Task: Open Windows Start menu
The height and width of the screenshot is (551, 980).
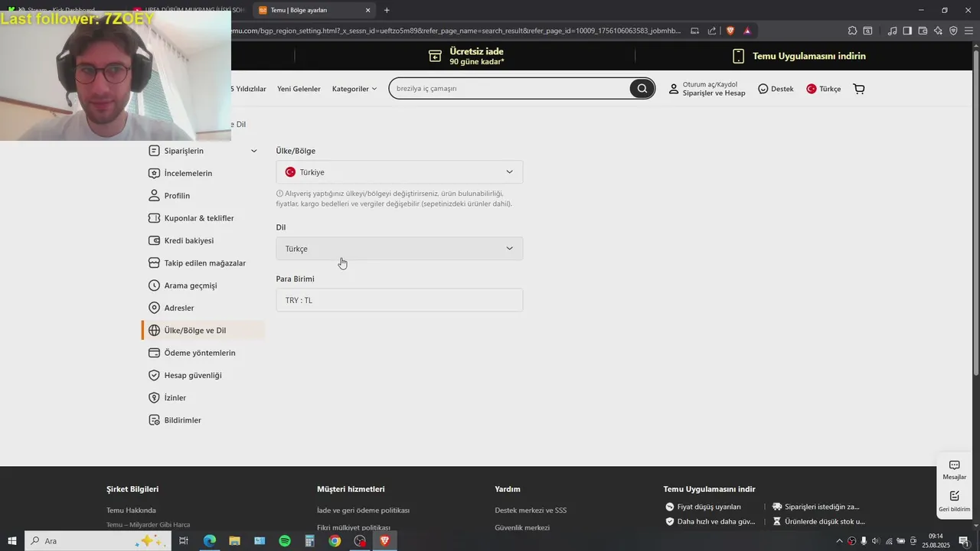Action: tap(11, 541)
